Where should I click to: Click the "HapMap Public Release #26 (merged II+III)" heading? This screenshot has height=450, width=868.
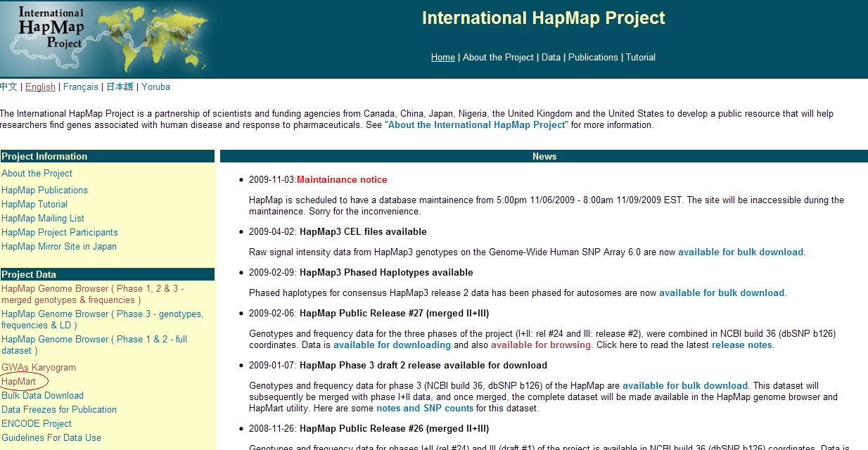point(394,429)
